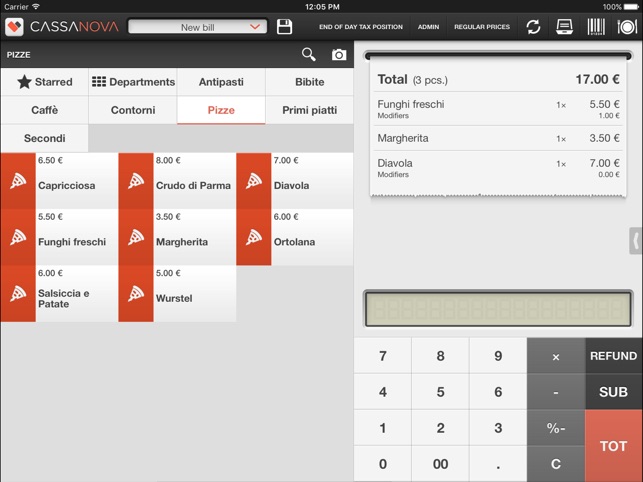
Task: Select Diavola line on receipt
Action: pyautogui.click(x=498, y=168)
